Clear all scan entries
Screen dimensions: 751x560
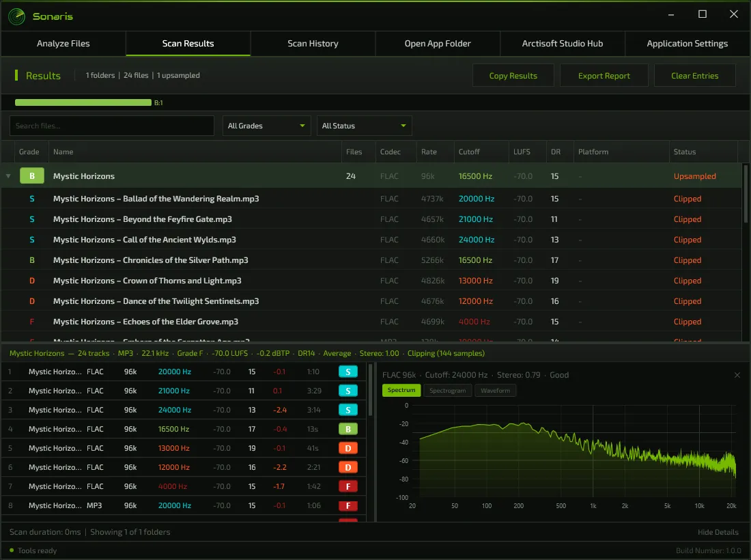tap(694, 76)
